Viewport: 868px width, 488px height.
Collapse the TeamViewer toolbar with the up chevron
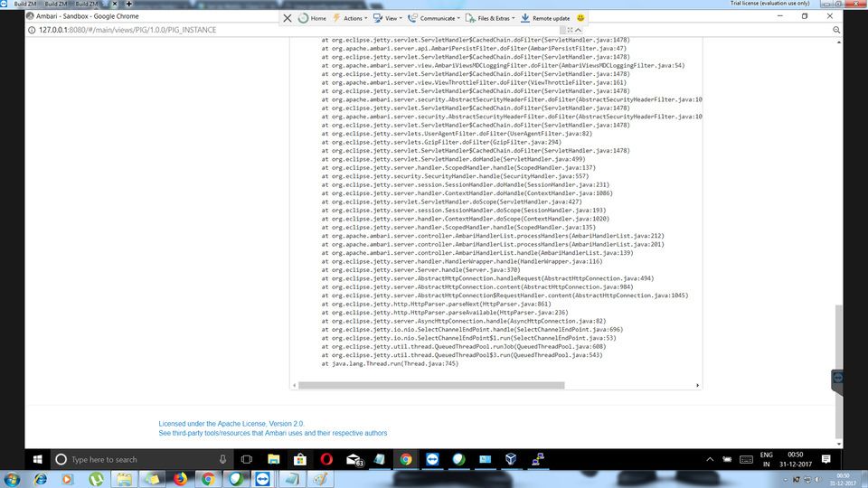[578, 30]
